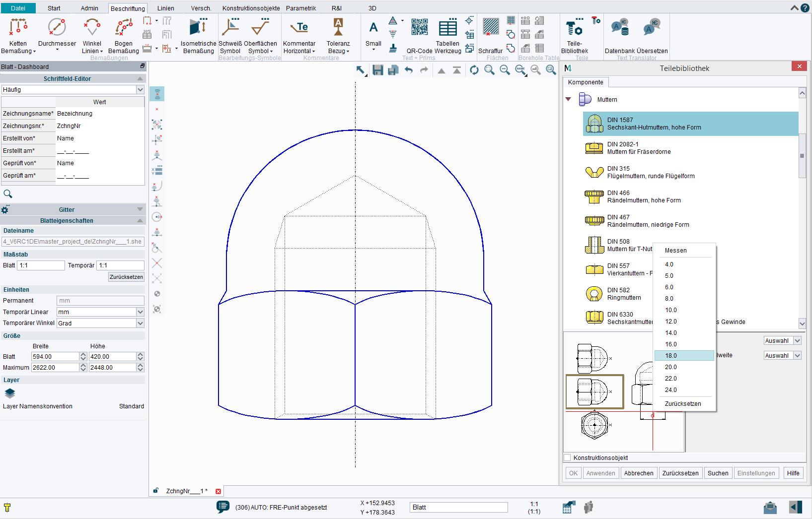This screenshot has width=812, height=519.
Task: Enable the Konstruktionsobjekt checkbox
Action: pos(567,457)
